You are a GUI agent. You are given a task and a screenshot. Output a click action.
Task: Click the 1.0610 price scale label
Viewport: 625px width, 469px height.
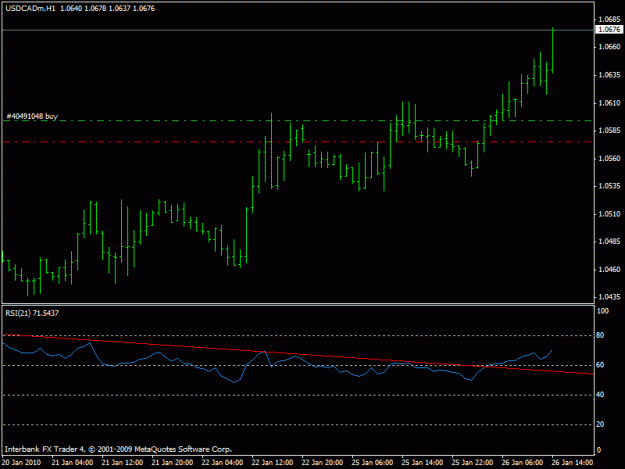pyautogui.click(x=609, y=103)
